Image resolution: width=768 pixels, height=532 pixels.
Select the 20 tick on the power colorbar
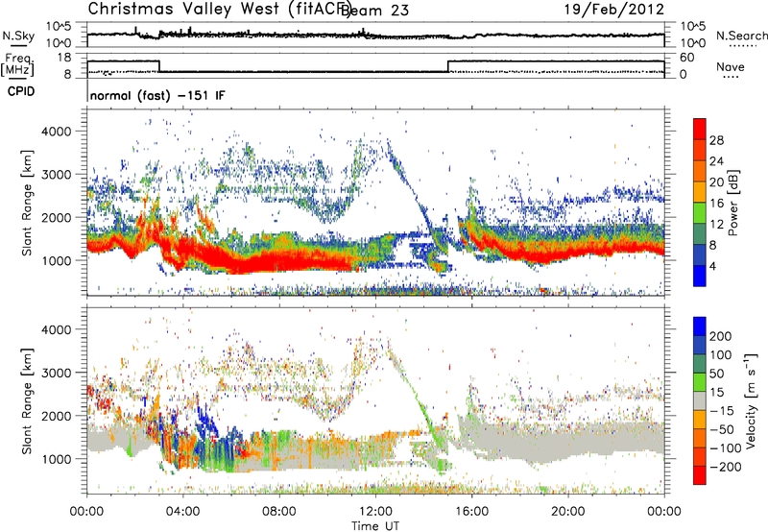click(716, 182)
